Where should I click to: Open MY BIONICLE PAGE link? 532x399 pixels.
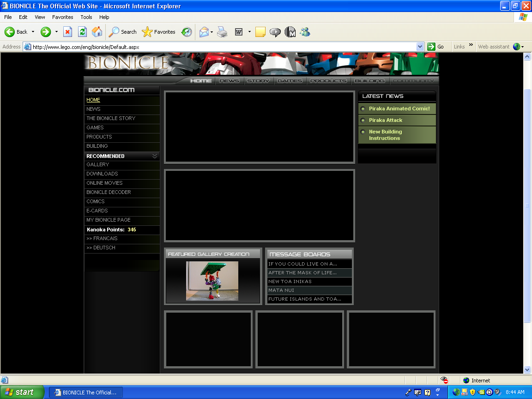[108, 220]
